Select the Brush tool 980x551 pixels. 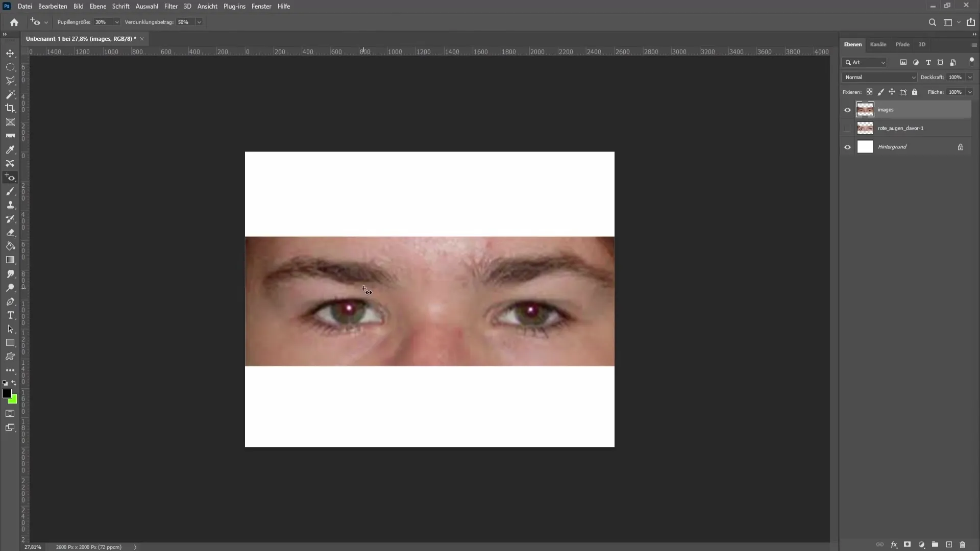[x=10, y=192]
